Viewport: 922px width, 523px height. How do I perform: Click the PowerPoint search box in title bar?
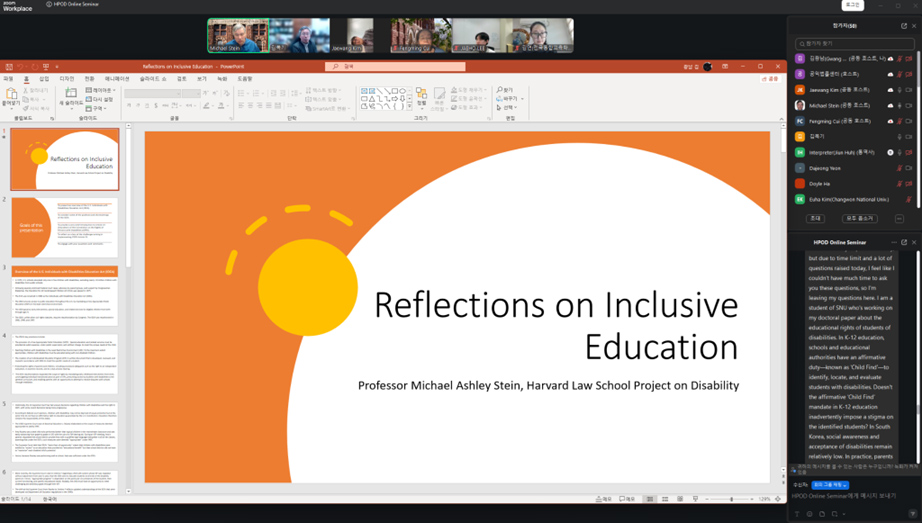pos(395,66)
